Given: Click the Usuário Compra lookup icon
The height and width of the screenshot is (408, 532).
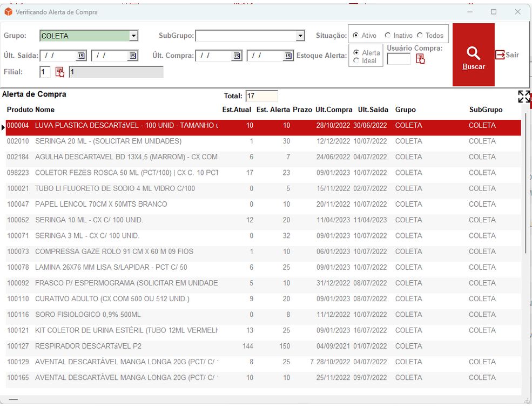Looking at the screenshot, I should (420, 59).
